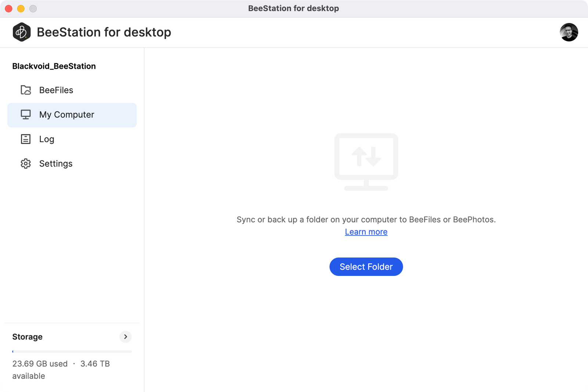Image resolution: width=588 pixels, height=392 pixels.
Task: Click the BeeStation hexagon logo icon
Action: point(21,32)
